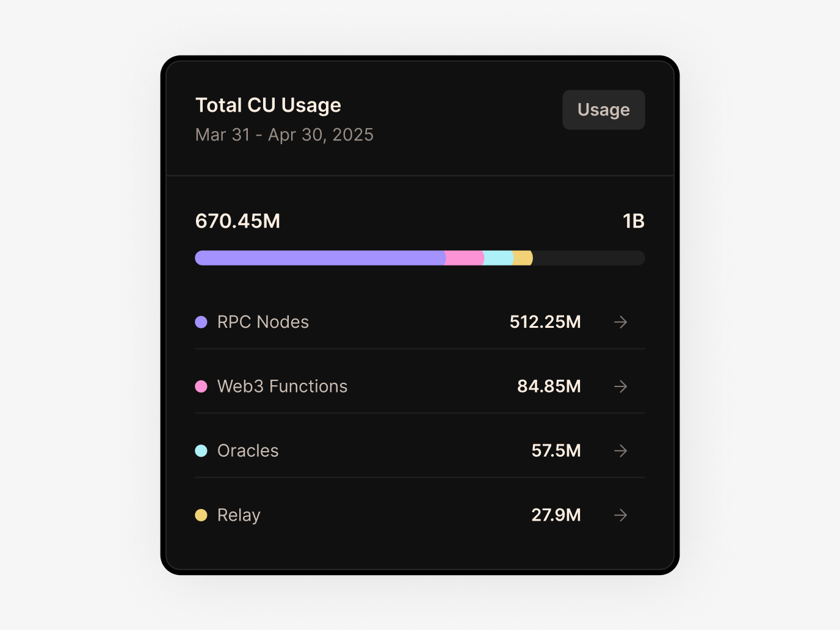This screenshot has width=840, height=630.
Task: Select the RPC Nodes row
Action: tap(419, 322)
